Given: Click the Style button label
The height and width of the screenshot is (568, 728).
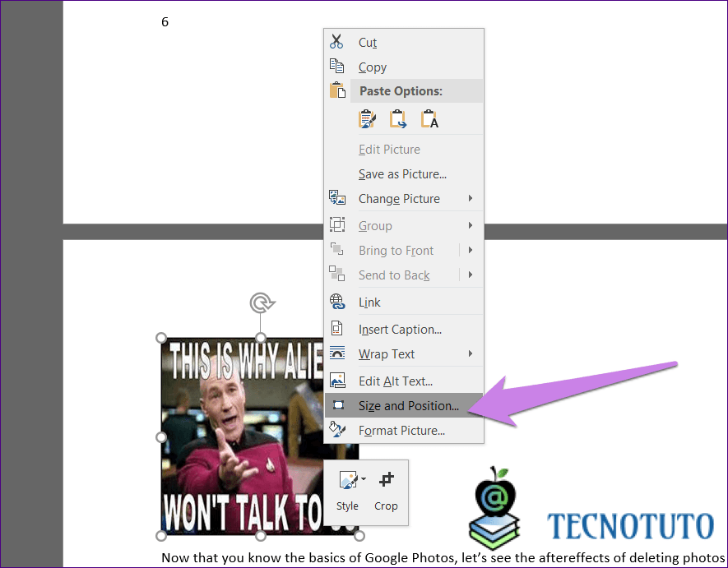Looking at the screenshot, I should (x=347, y=506).
